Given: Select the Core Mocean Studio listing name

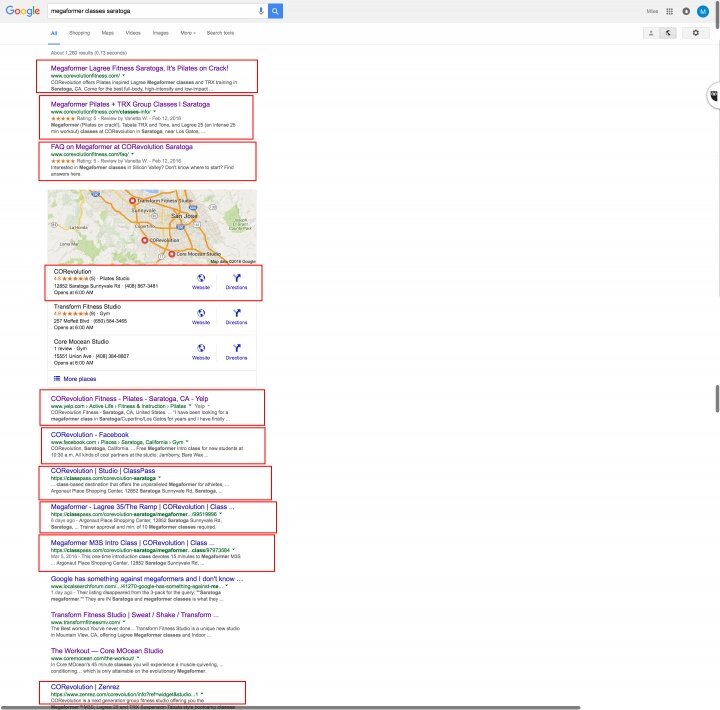Looking at the screenshot, I should [81, 342].
